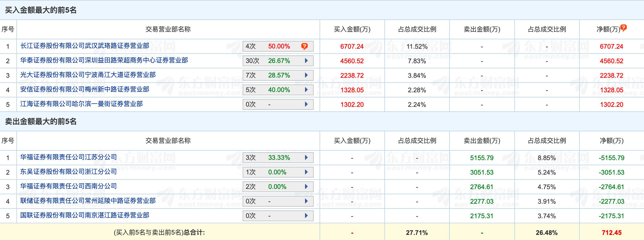Select the 3.74% ratio cell
This screenshot has width=644, height=240.
[x=547, y=216]
